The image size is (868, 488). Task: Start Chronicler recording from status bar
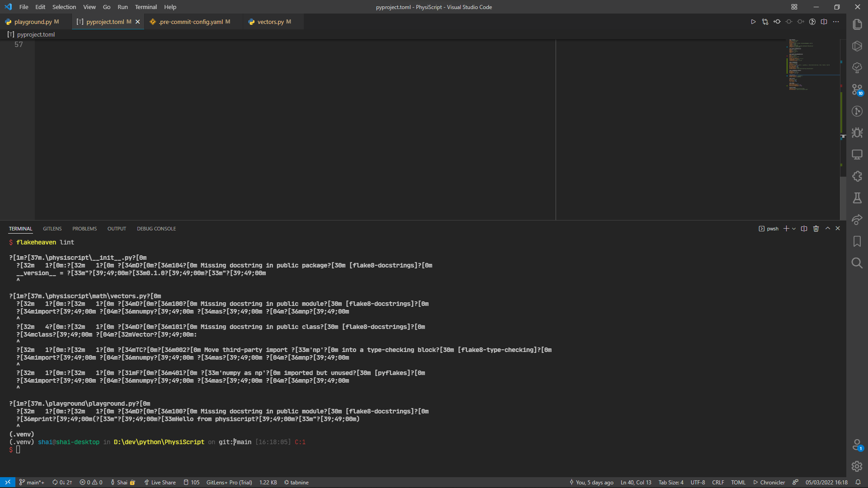tap(769, 482)
